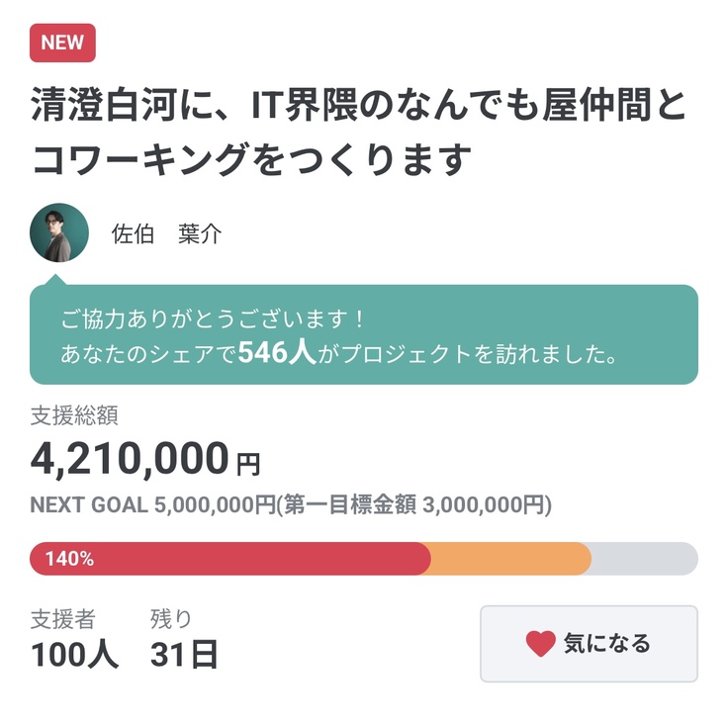728x726 pixels.
Task: Click the 31日 remaining days value
Action: (184, 655)
